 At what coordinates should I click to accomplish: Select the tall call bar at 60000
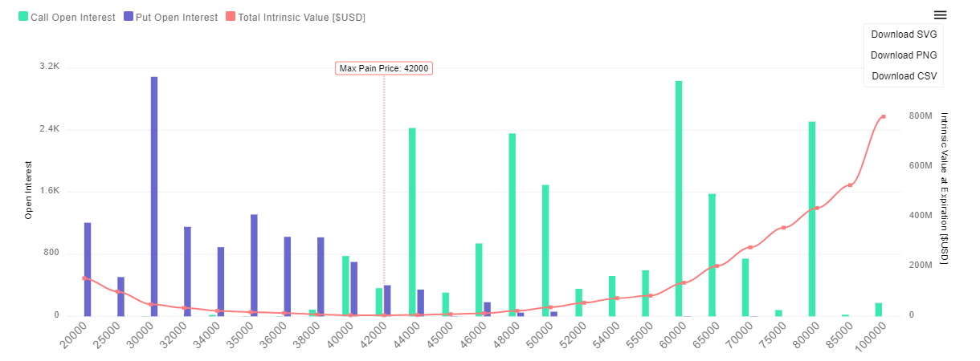[679, 198]
